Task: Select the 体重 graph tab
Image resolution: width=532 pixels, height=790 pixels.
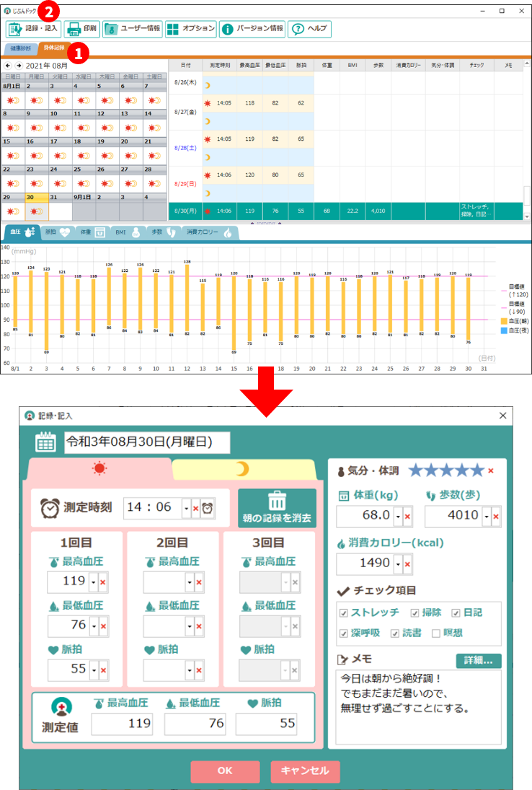Action: click(92, 232)
